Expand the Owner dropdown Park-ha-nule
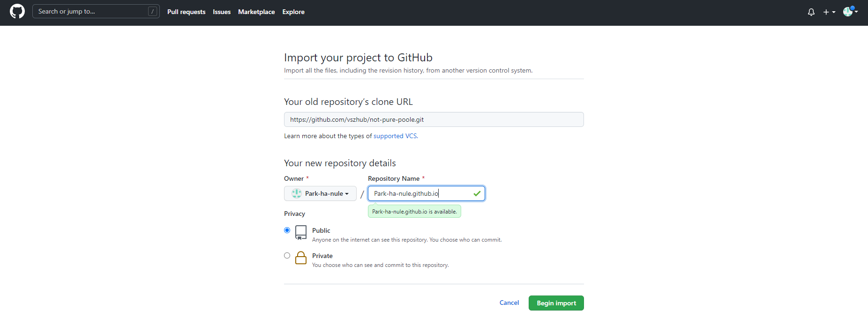Image resolution: width=868 pixels, height=325 pixels. 320,193
